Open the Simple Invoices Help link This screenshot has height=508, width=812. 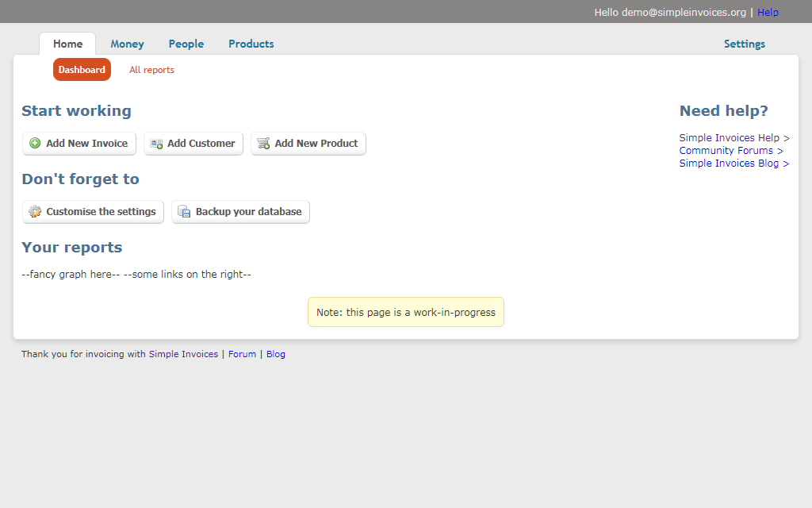tap(733, 138)
